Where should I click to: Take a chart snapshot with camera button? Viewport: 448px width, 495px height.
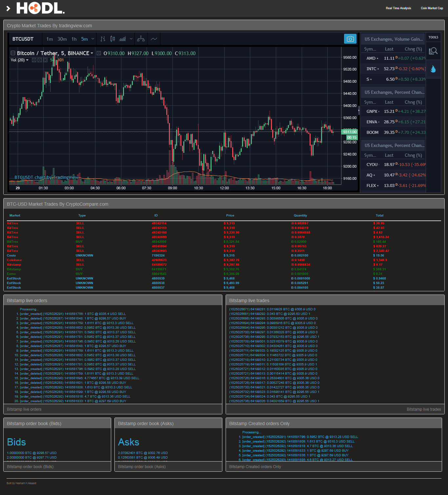click(x=350, y=39)
